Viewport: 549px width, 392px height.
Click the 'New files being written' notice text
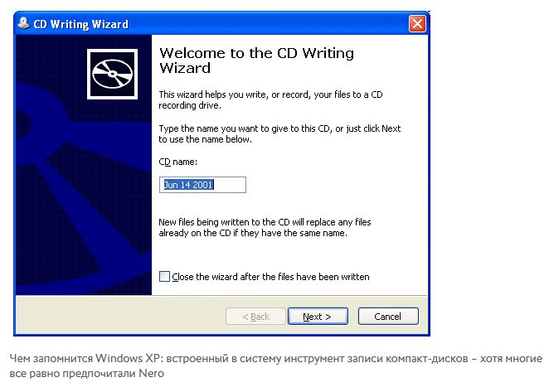pyautogui.click(x=265, y=228)
